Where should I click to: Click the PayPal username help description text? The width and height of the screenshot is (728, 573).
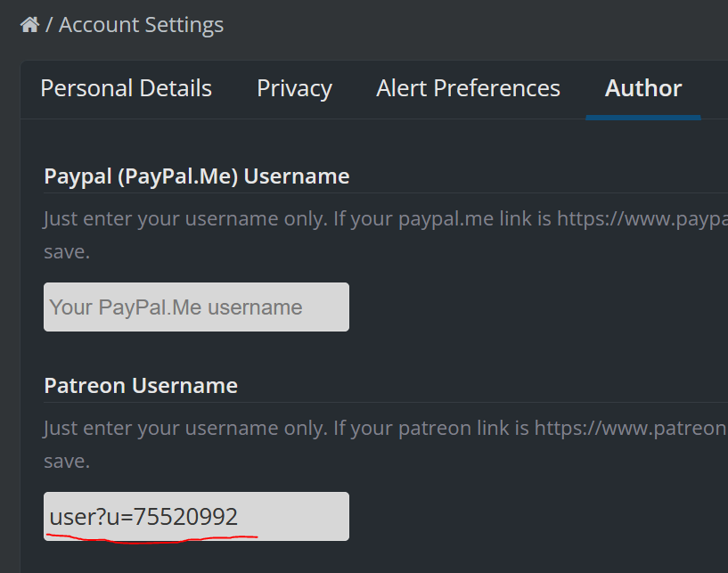coord(386,235)
